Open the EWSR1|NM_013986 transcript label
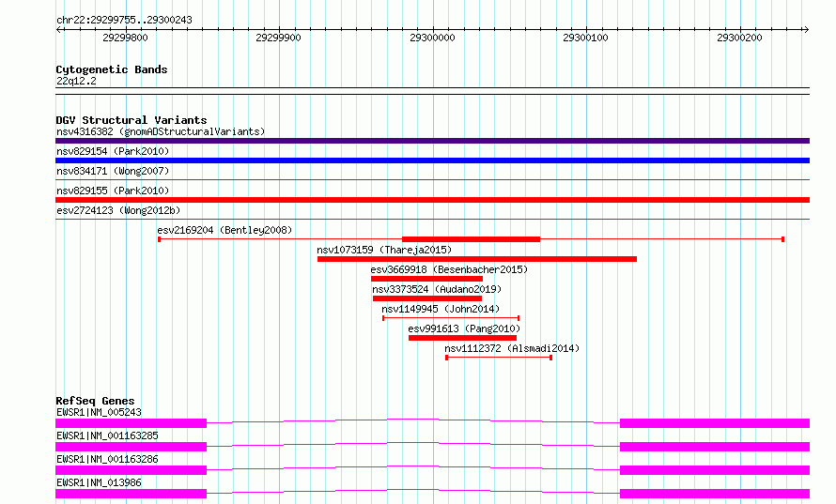Viewport: 836px width, 504px height. tap(99, 482)
